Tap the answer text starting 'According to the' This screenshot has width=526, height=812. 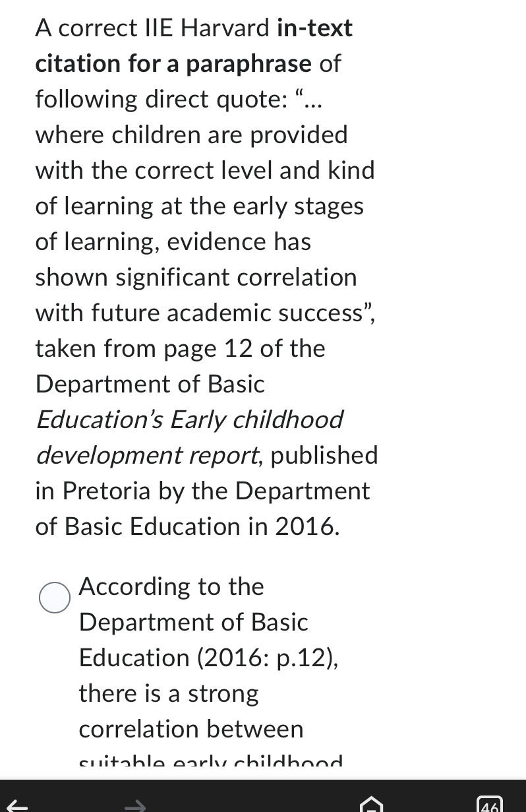click(x=171, y=586)
